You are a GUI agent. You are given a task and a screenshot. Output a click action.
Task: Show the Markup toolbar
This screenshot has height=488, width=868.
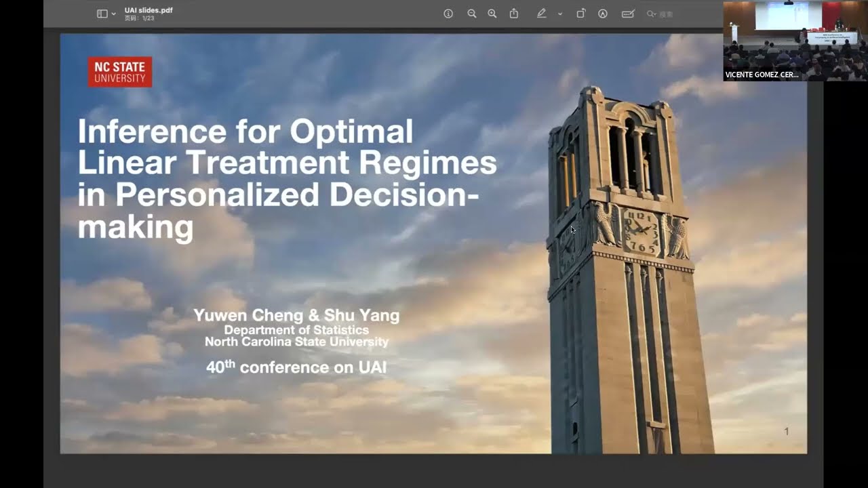pos(603,14)
